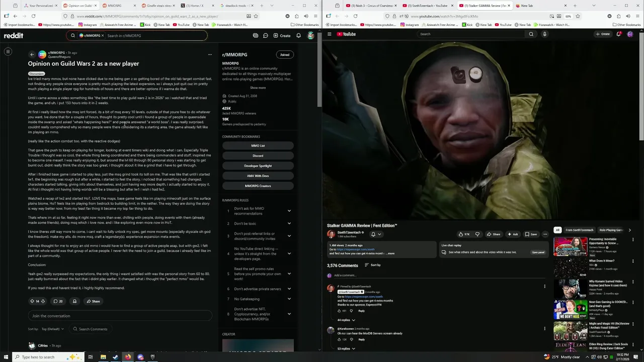The image size is (644, 362).
Task: Click Ask button under video
Action: click(x=513, y=234)
